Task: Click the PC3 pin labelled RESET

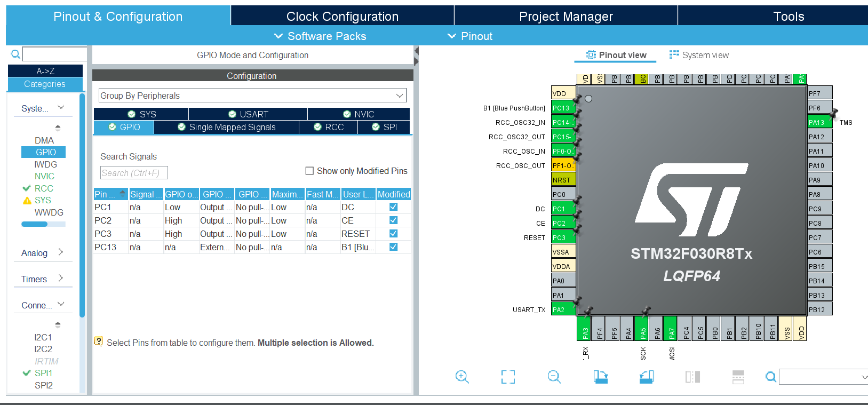Action: click(563, 237)
